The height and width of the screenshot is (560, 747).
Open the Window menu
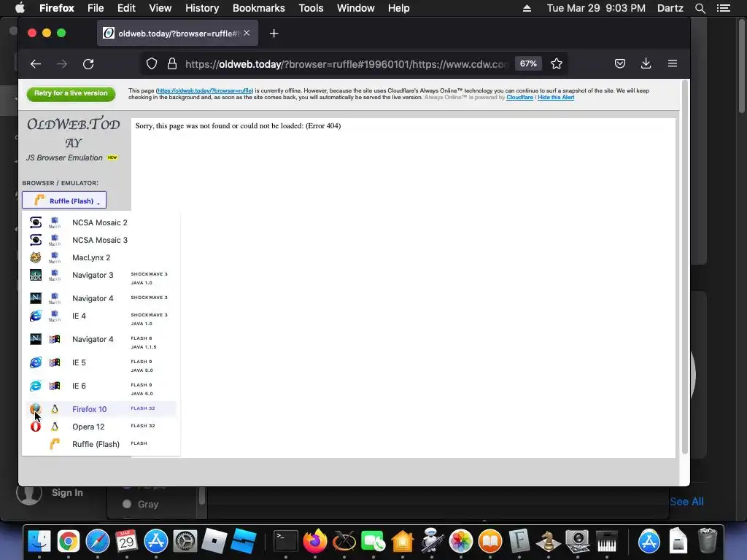(356, 8)
